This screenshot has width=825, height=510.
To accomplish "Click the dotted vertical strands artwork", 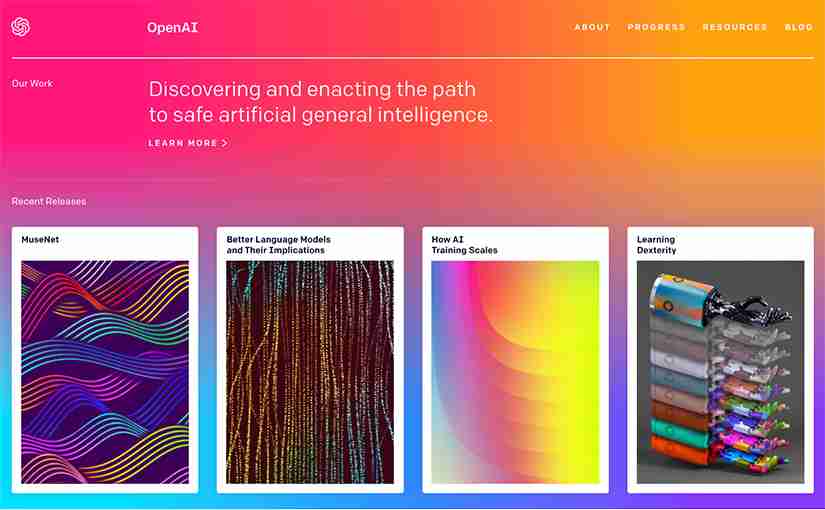I will coord(310,372).
